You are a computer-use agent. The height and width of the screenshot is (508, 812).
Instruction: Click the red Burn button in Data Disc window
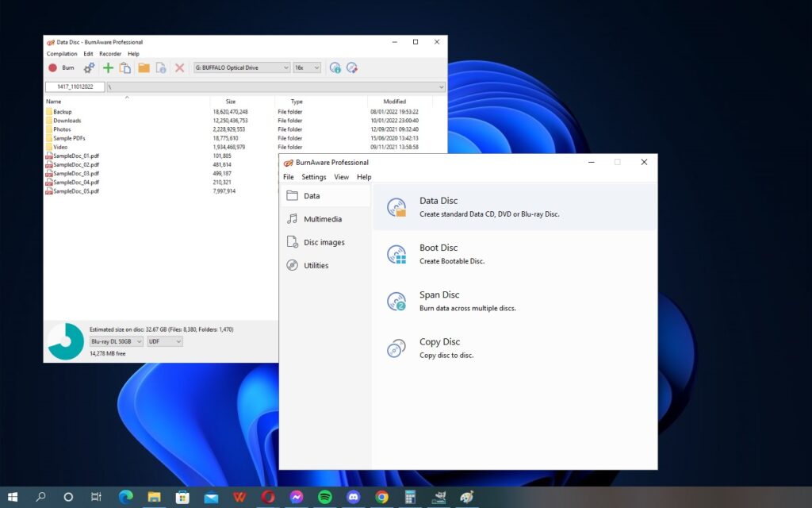click(61, 67)
